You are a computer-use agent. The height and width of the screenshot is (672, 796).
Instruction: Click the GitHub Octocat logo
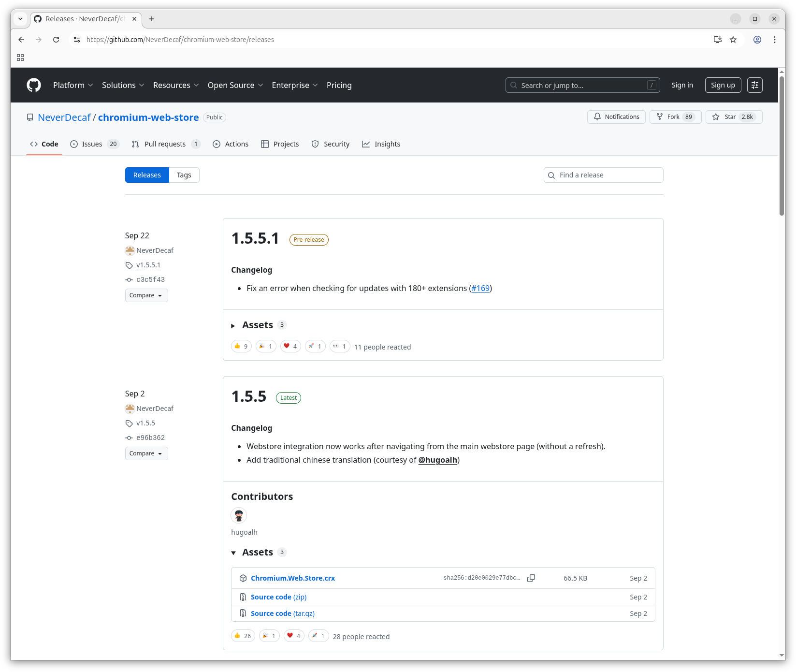(x=34, y=85)
